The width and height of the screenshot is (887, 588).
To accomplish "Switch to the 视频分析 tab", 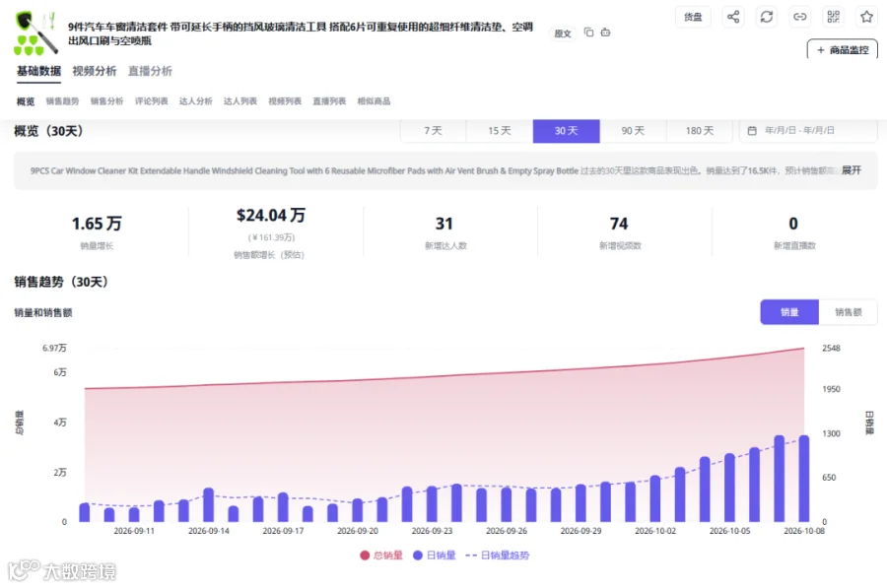I will pos(95,71).
